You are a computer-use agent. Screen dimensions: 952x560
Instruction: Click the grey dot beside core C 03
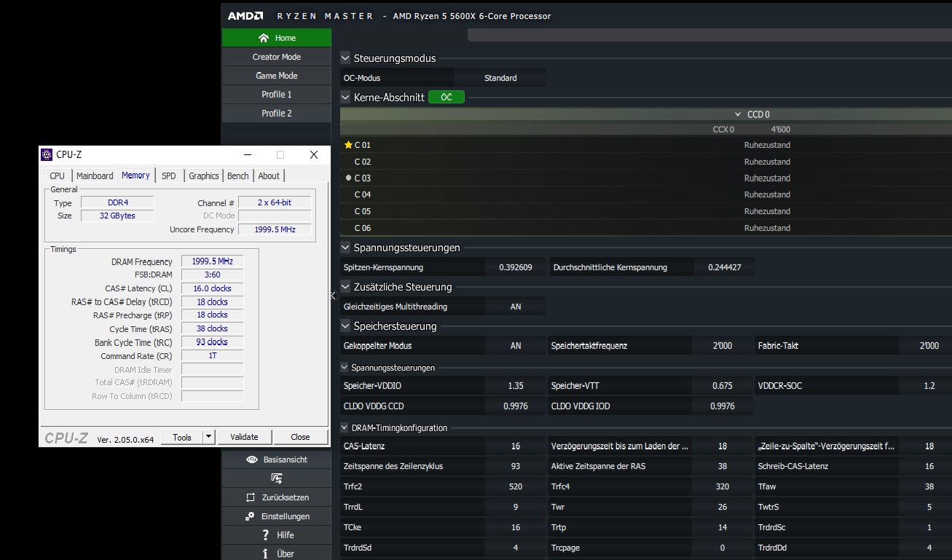[348, 178]
